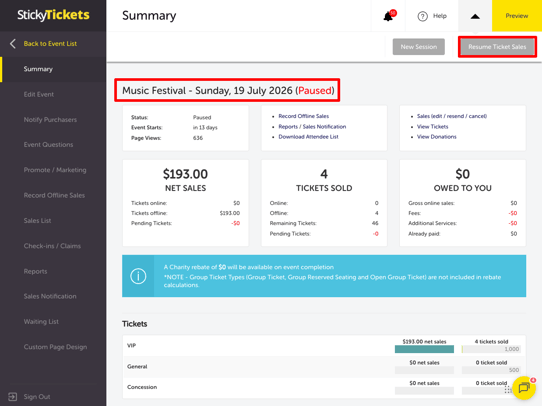Click the General tickets sold progress bar
The height and width of the screenshot is (406, 542).
(x=491, y=370)
